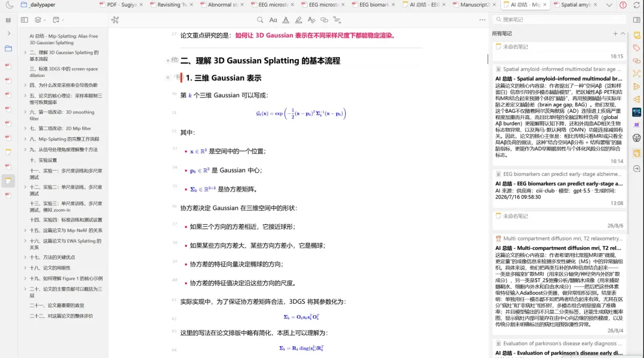
Task: Click the 搜索笔记 search notes field
Action: 559,19
